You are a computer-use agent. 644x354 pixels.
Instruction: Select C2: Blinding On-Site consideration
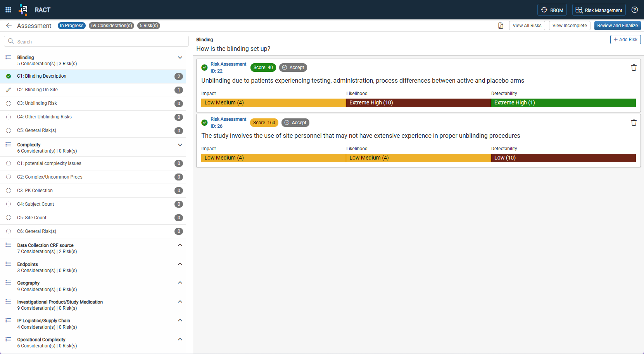[93, 90]
